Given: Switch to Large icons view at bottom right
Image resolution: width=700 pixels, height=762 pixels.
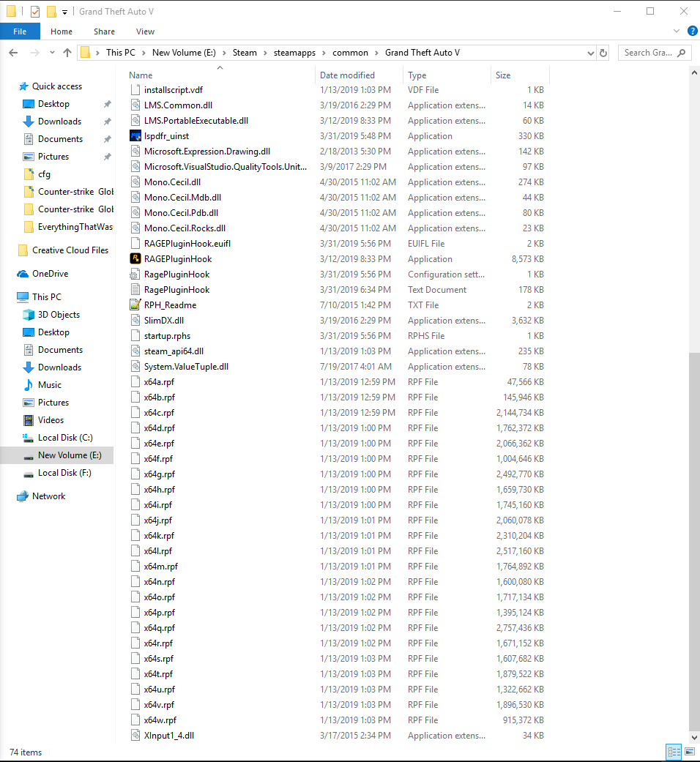Looking at the screenshot, I should 689,752.
